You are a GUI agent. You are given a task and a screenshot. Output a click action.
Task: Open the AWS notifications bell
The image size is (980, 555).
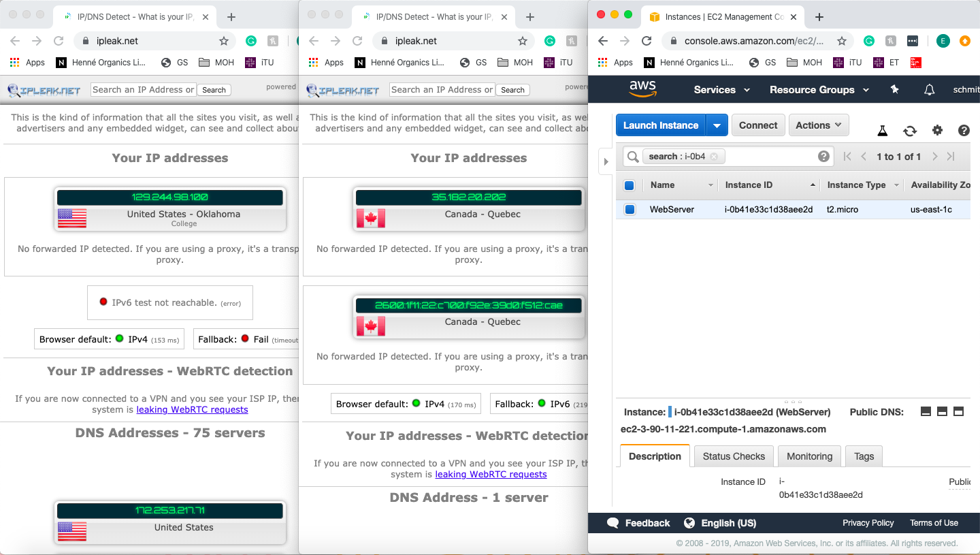[x=929, y=90]
